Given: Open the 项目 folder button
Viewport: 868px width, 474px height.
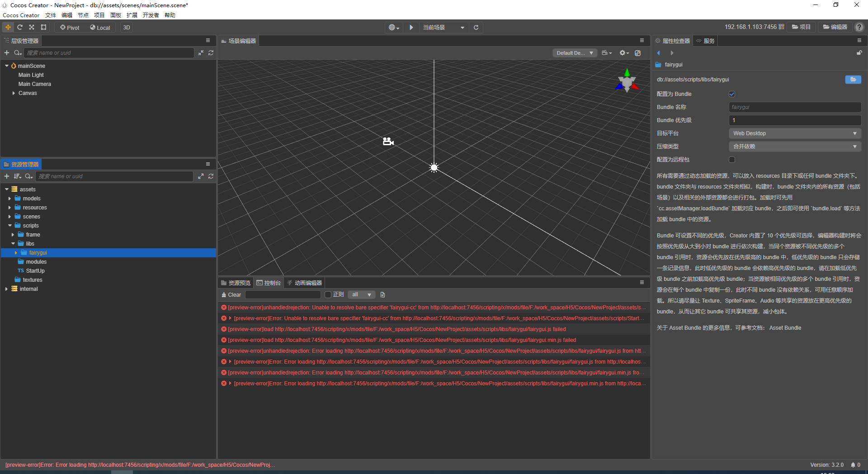Looking at the screenshot, I should (802, 27).
